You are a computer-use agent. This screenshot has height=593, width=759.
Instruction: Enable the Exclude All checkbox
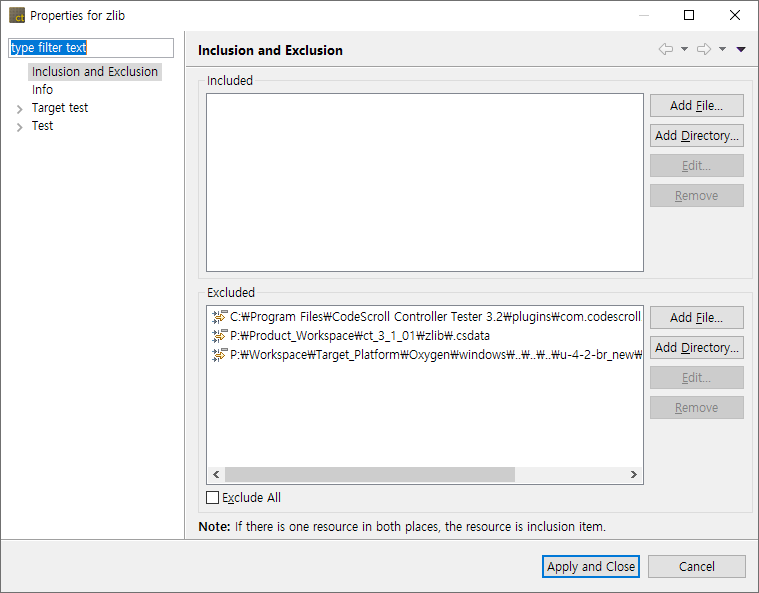[x=212, y=497]
